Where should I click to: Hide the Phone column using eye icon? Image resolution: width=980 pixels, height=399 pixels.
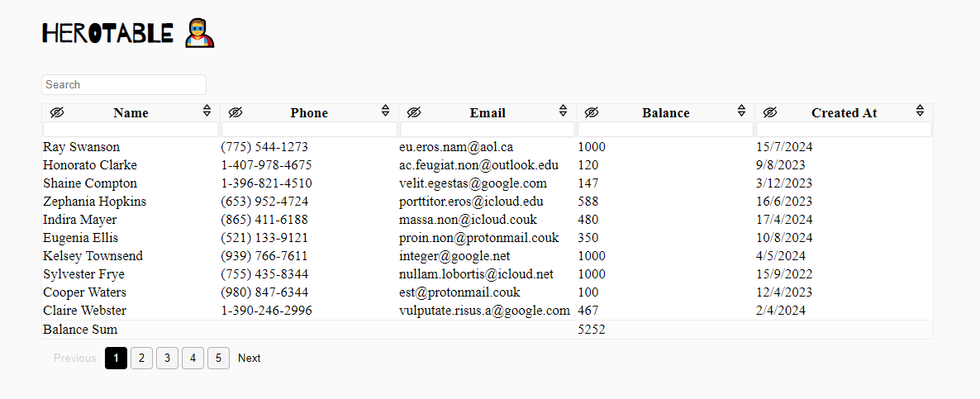pos(235,112)
